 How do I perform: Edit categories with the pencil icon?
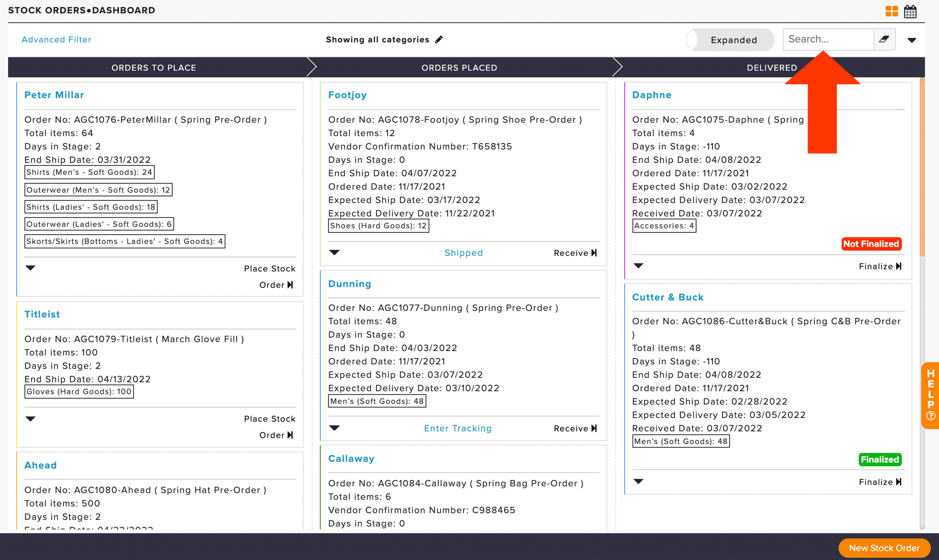439,40
